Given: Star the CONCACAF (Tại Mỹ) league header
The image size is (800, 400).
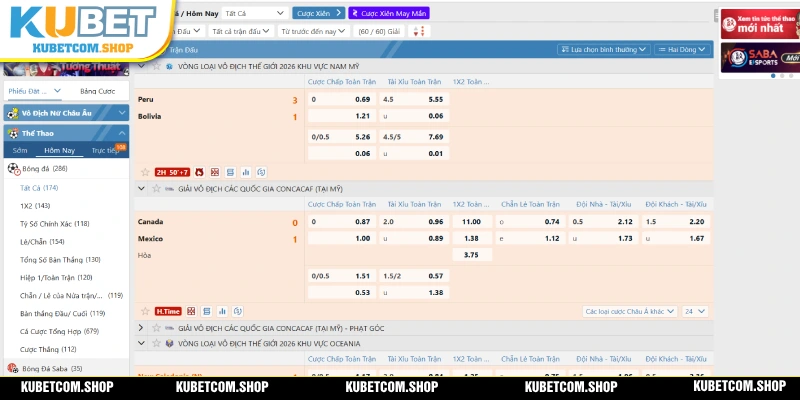Looking at the screenshot, I should coord(157,189).
